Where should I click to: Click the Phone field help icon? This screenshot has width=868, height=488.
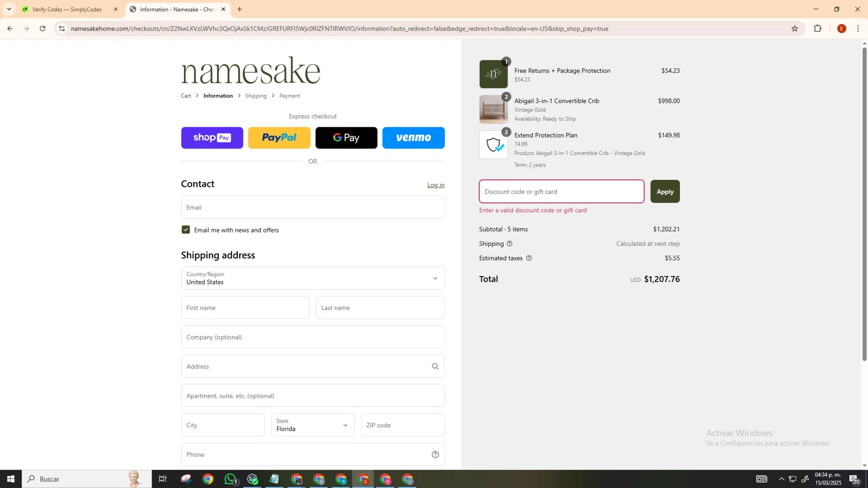435,454
